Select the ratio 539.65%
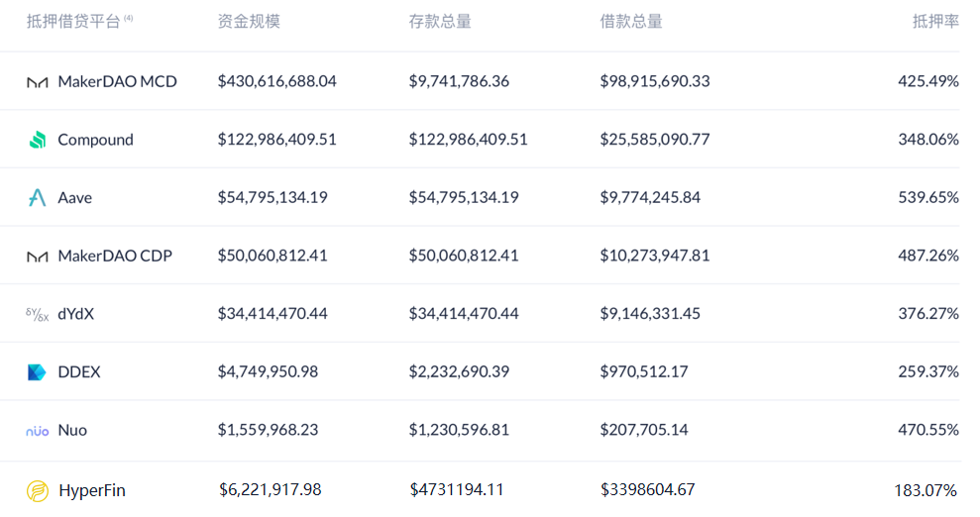980x517 pixels. tap(928, 197)
